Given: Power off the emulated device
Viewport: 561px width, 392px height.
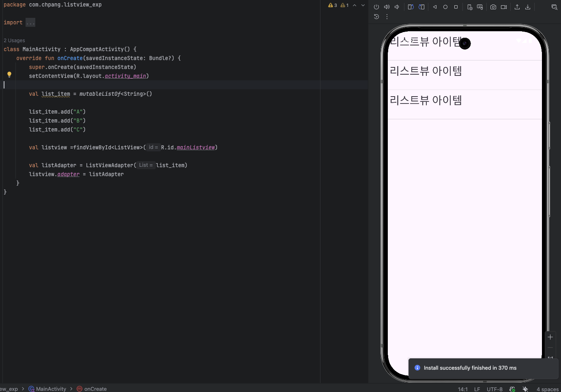Looking at the screenshot, I should coord(376,7).
